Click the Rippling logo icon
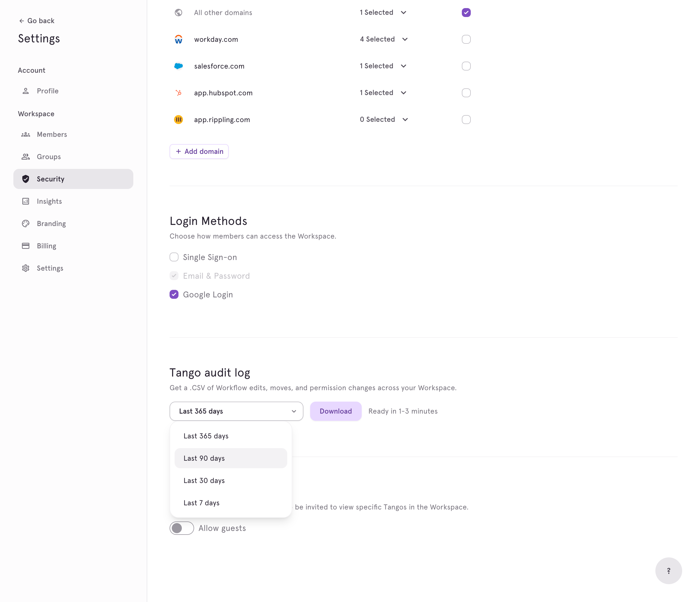Image resolution: width=700 pixels, height=602 pixels. coord(178,120)
